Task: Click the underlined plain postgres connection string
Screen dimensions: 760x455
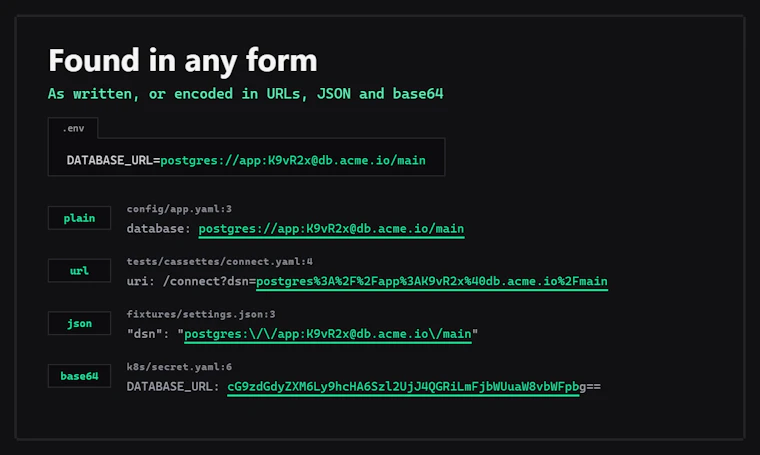Action: click(x=331, y=229)
